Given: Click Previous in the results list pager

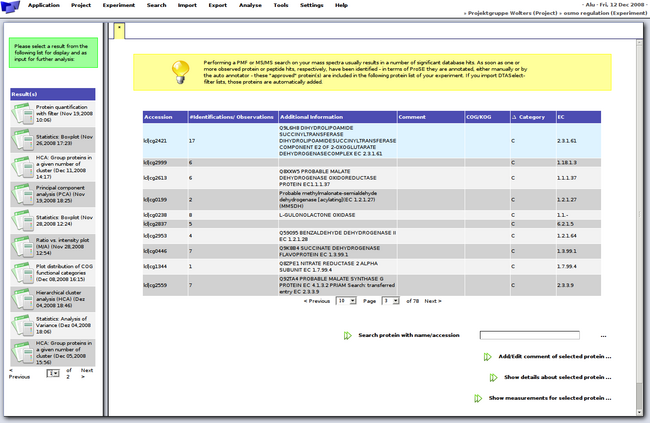Looking at the screenshot, I should pyautogui.click(x=19, y=374).
